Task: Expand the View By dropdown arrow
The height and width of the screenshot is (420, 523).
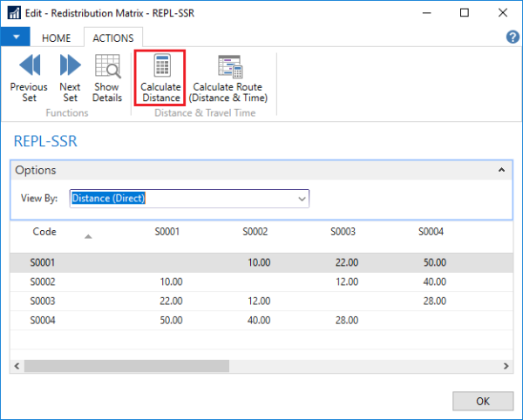Action: click(x=302, y=199)
